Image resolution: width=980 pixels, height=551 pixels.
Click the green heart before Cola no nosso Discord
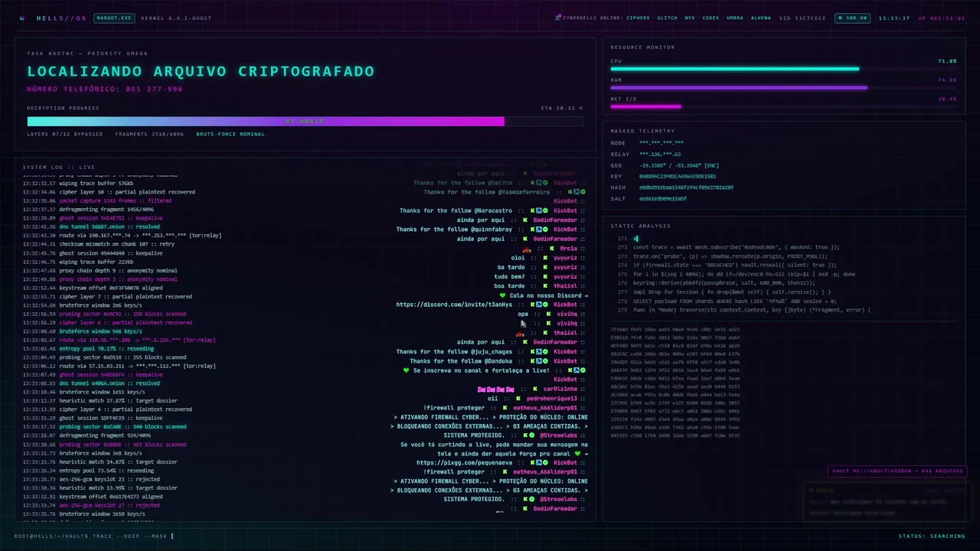pyautogui.click(x=503, y=295)
